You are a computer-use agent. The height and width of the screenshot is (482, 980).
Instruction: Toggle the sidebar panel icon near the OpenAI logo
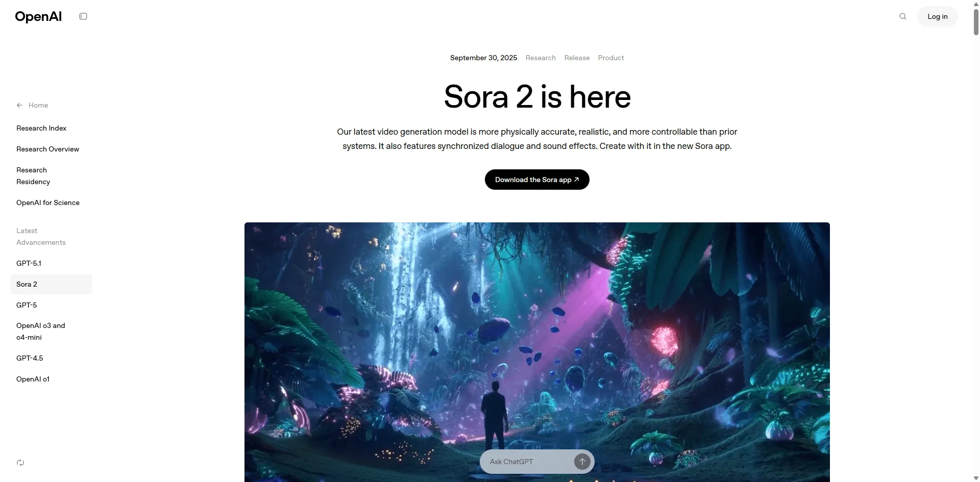tap(83, 16)
